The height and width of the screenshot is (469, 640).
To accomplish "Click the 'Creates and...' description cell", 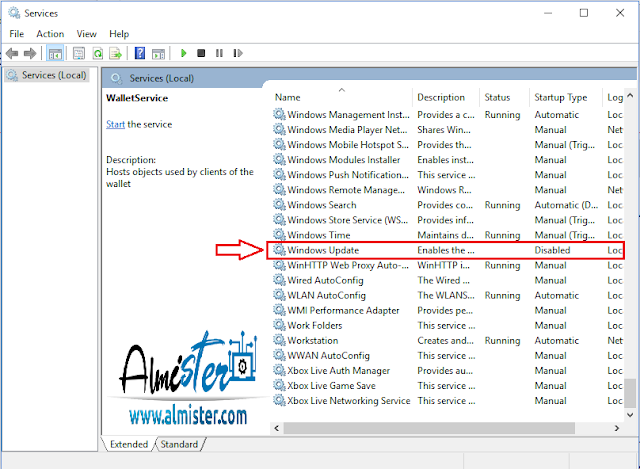I will click(445, 340).
